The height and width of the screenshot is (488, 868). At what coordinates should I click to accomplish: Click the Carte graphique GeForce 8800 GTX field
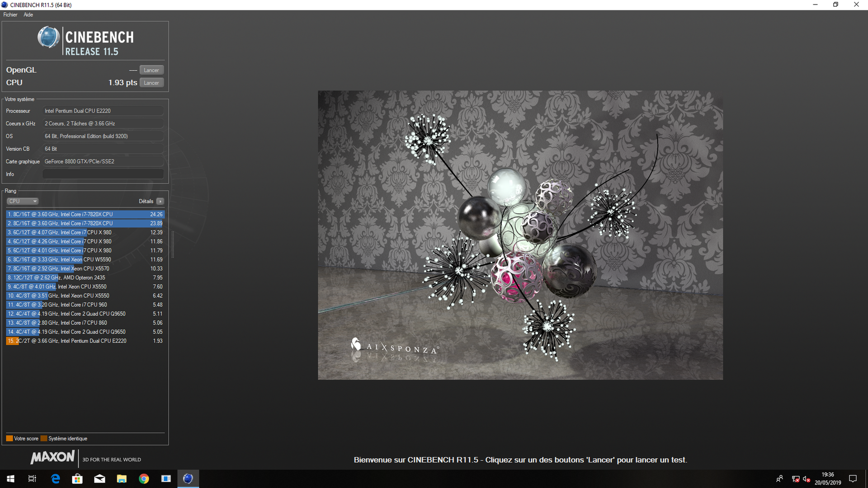tap(103, 161)
